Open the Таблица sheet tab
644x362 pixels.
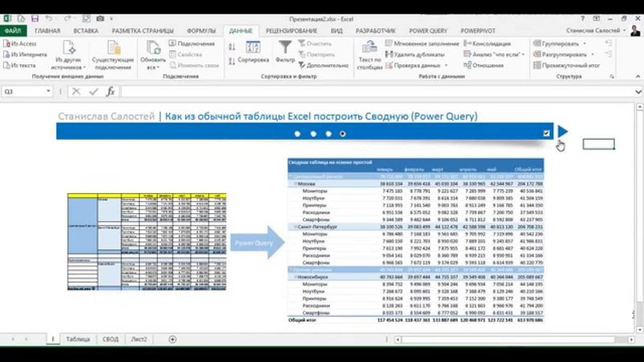click(x=77, y=339)
